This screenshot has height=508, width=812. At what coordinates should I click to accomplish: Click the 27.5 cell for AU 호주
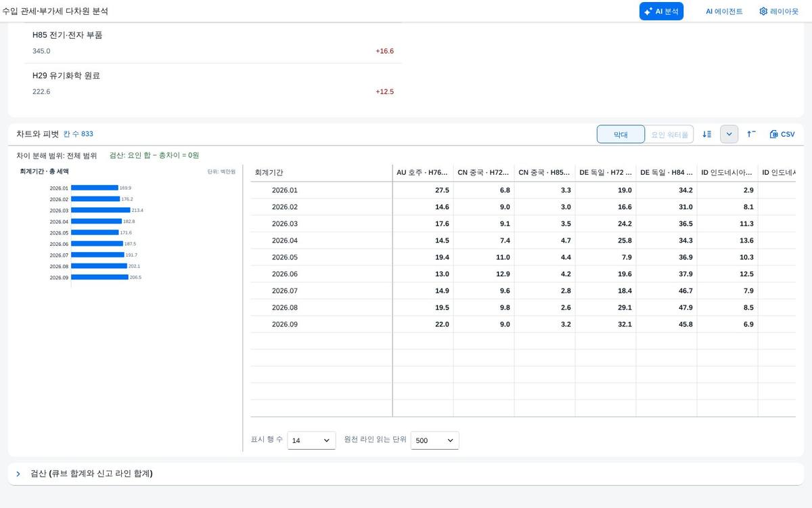click(423, 190)
